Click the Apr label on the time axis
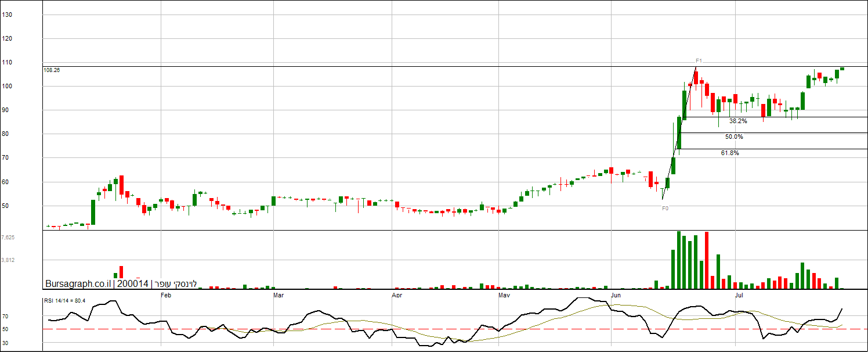This screenshot has height=352, width=868. 397,296
